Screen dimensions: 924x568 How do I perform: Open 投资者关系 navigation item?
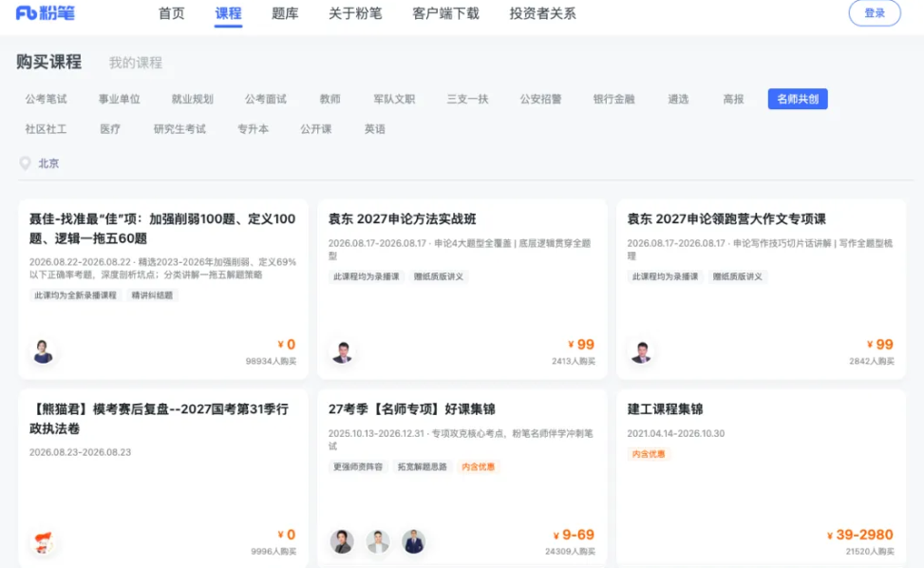pyautogui.click(x=543, y=13)
